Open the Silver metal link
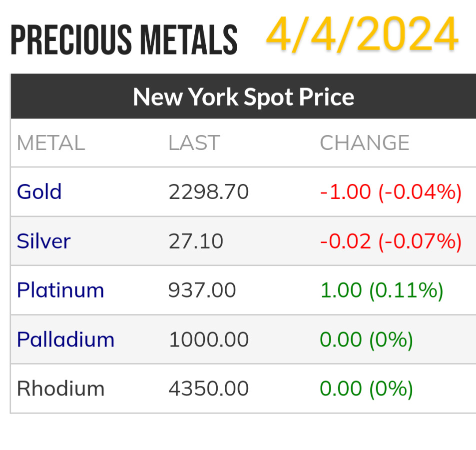476x450 pixels. (43, 241)
